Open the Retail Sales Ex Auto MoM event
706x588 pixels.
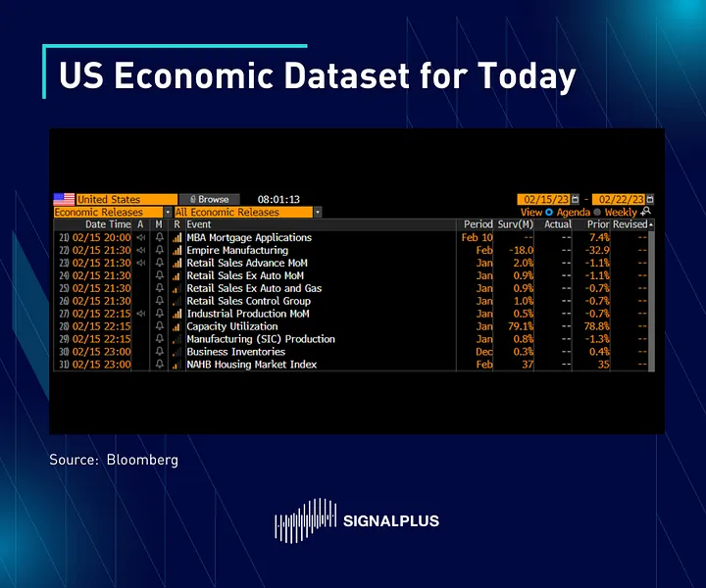[x=245, y=275]
